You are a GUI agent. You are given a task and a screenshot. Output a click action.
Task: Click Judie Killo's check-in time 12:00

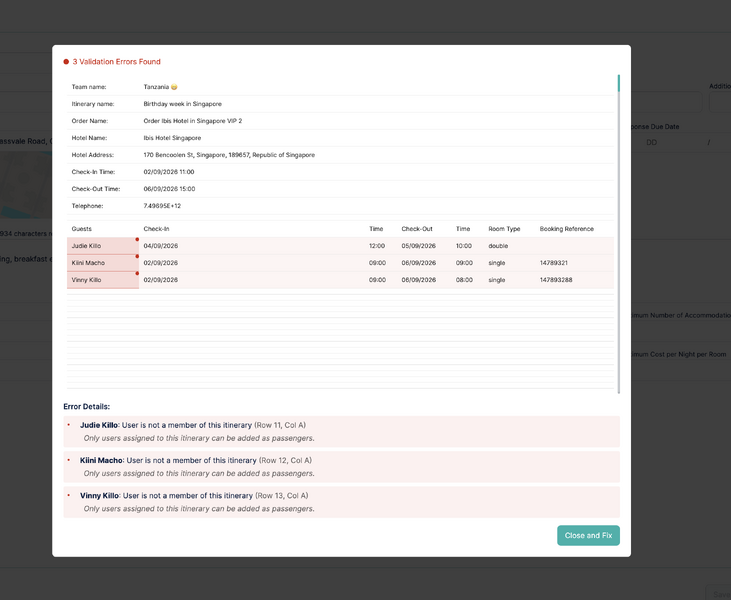[377, 246]
